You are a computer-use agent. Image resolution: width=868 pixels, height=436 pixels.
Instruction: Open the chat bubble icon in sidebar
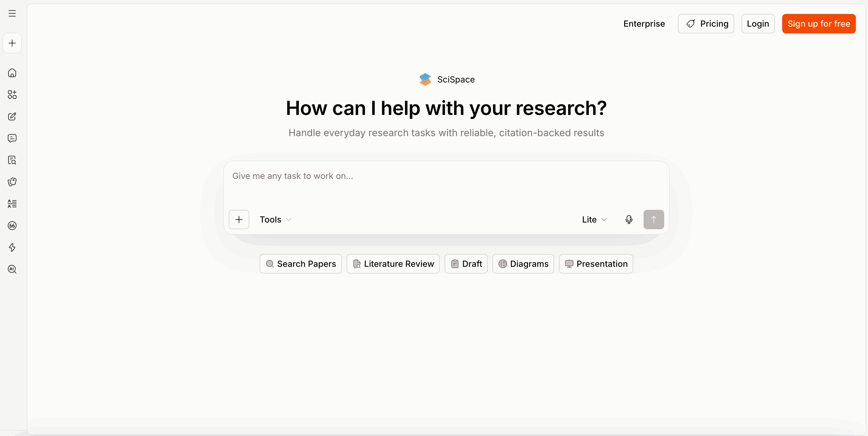click(x=12, y=138)
